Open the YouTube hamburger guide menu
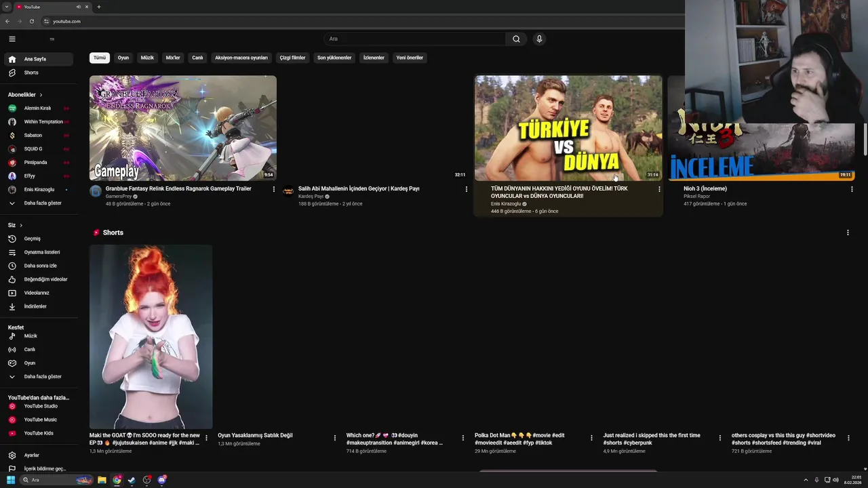This screenshot has height=488, width=868. tap(12, 39)
